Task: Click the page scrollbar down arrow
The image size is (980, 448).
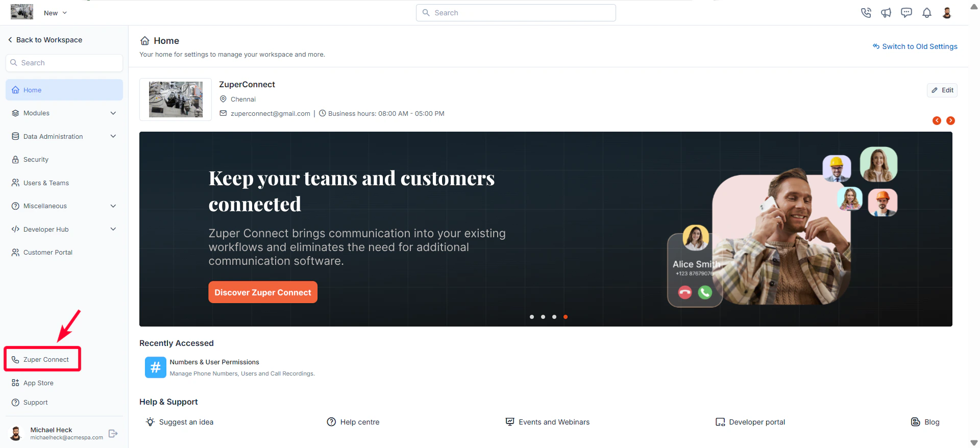Action: tap(974, 443)
